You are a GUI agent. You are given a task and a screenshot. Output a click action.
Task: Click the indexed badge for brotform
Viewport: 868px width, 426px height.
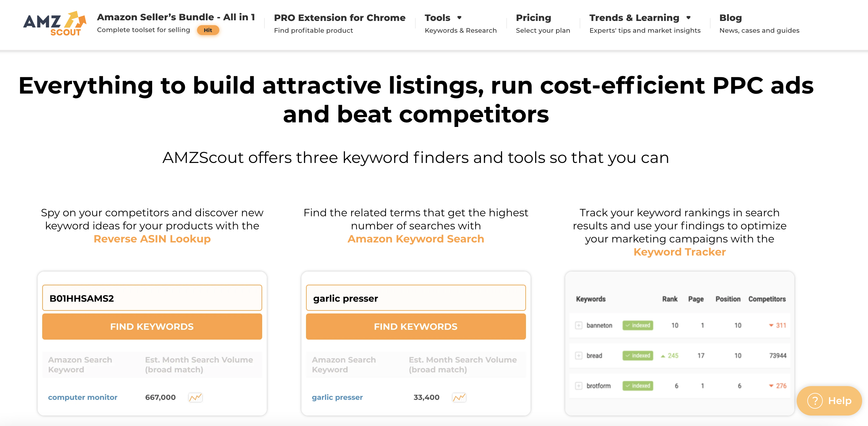tap(638, 385)
